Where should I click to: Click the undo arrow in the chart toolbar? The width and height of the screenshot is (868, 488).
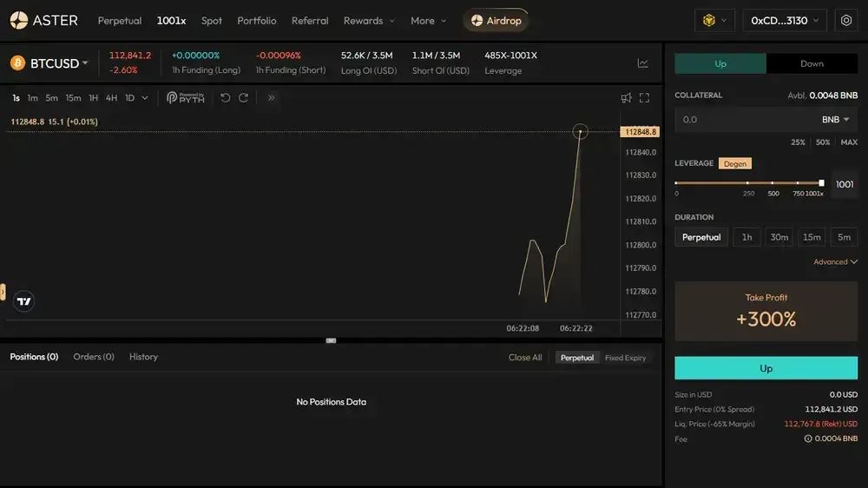coord(225,98)
